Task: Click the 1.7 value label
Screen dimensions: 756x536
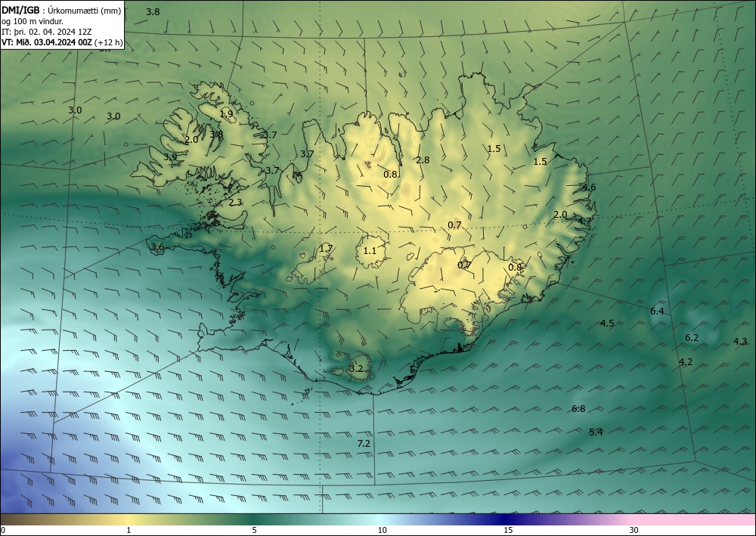Action: (326, 249)
